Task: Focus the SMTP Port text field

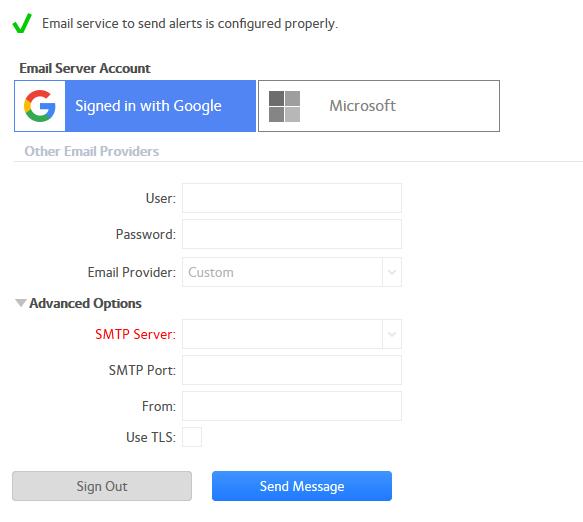Action: click(292, 370)
